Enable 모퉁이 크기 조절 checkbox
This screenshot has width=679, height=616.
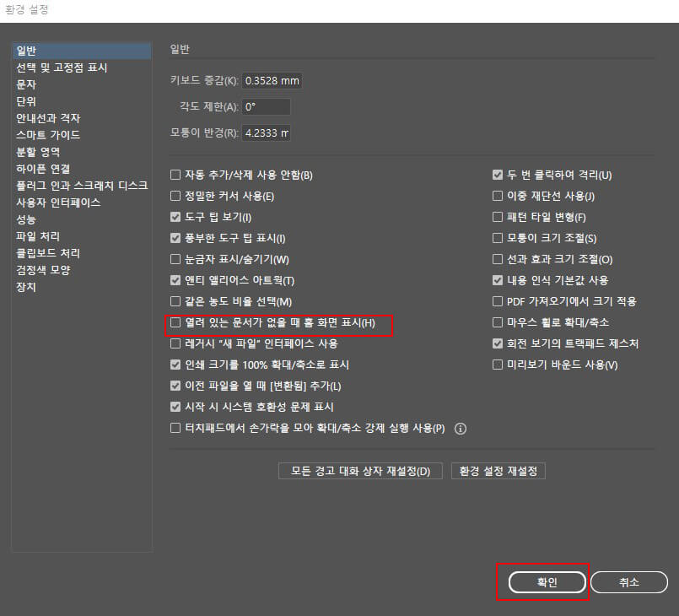point(498,238)
